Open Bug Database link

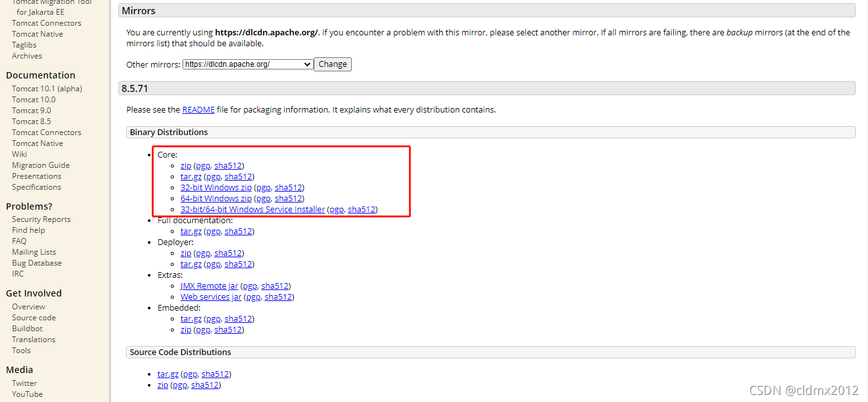[37, 263]
